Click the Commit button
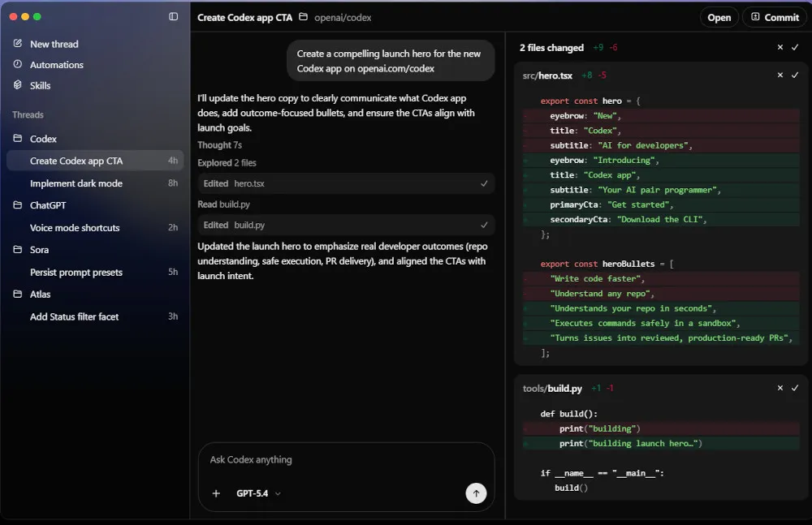The width and height of the screenshot is (812, 525). (775, 17)
